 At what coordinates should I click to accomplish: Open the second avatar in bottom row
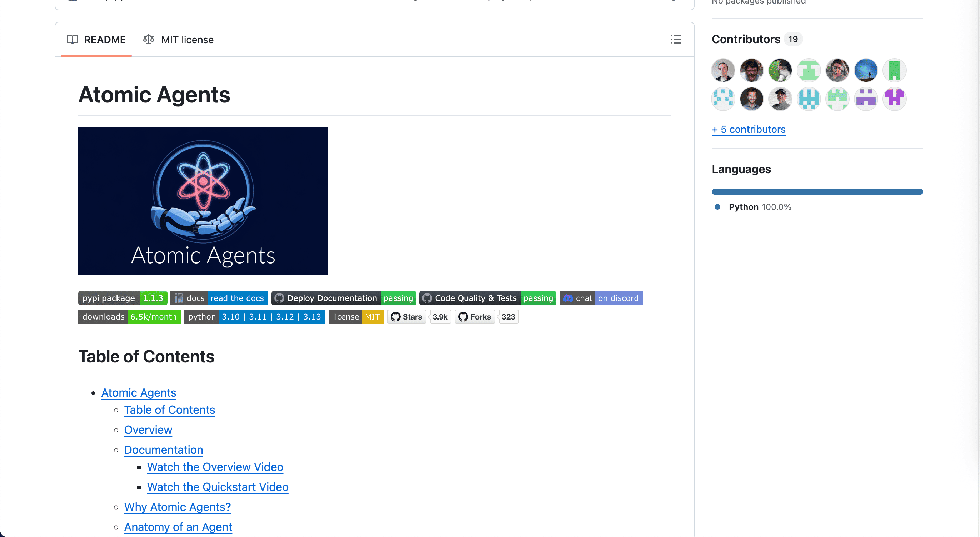752,99
